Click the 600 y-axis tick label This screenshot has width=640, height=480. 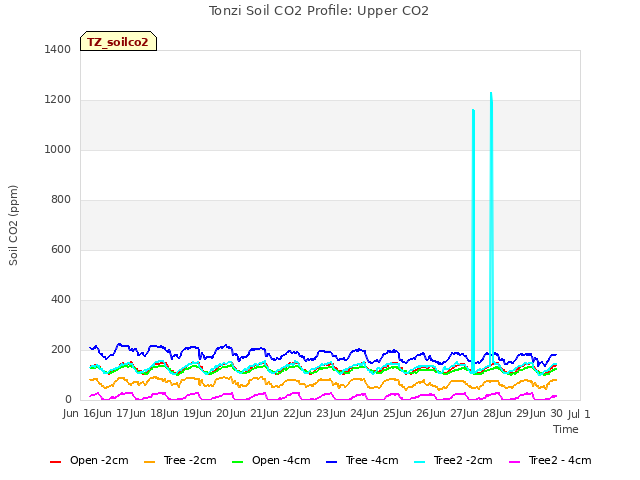[61, 249]
